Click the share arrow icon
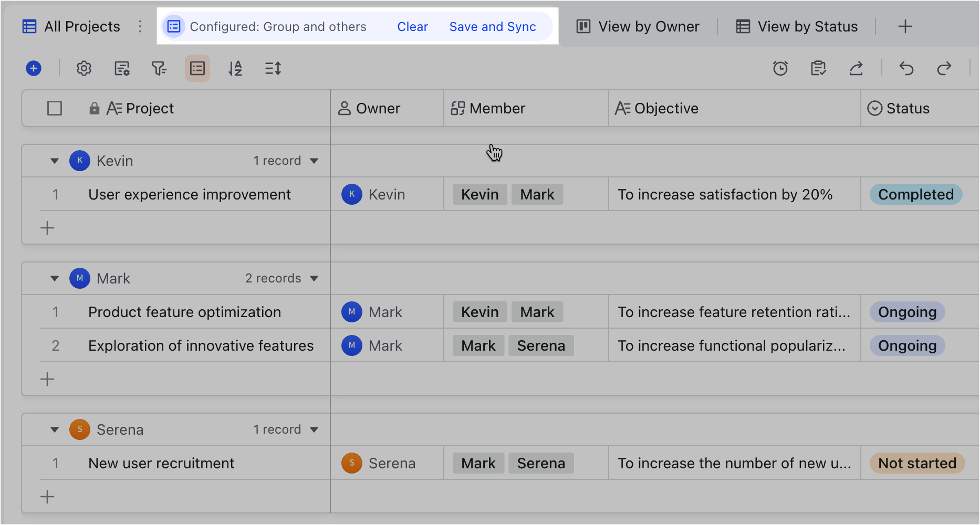Screen dimensions: 980x525 coord(856,68)
